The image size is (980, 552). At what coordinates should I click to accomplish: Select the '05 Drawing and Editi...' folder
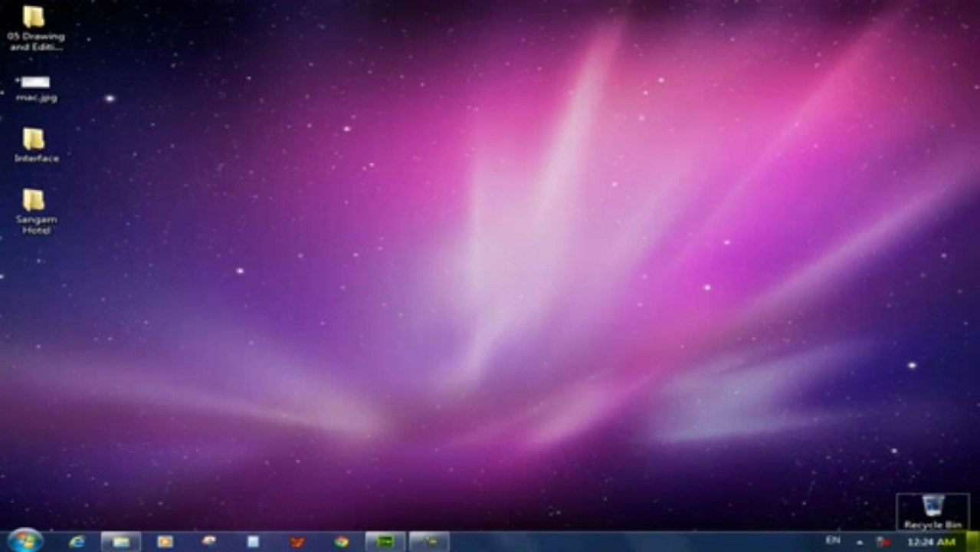(35, 28)
